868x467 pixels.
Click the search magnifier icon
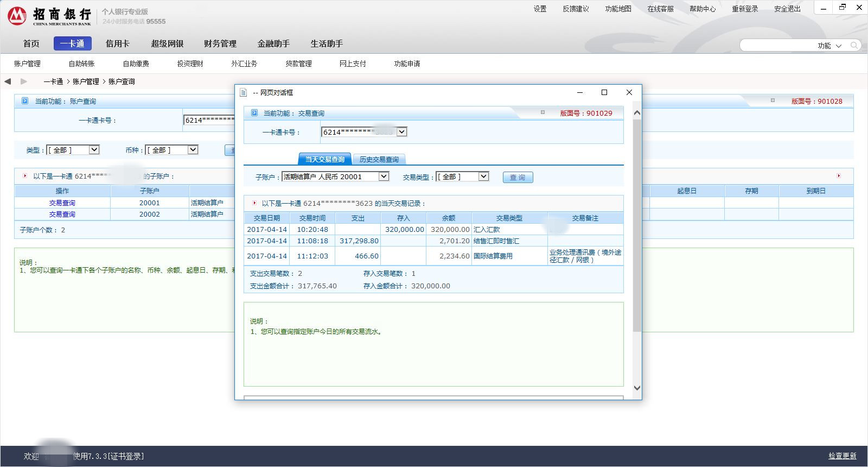pos(854,45)
